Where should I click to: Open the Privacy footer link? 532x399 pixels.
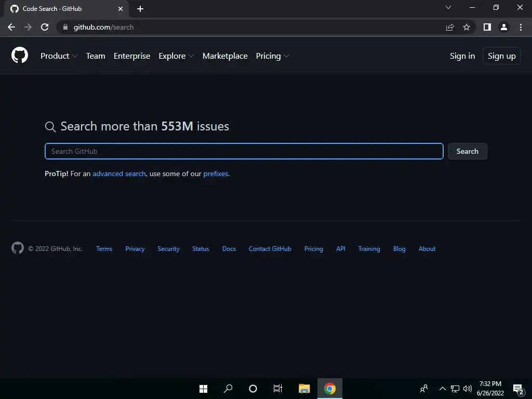135,249
